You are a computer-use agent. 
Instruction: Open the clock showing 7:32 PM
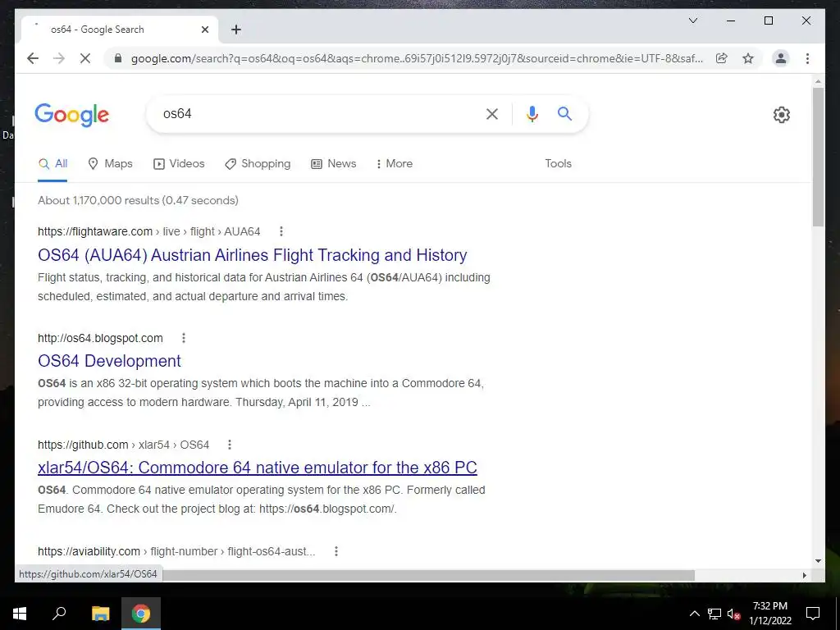click(769, 614)
